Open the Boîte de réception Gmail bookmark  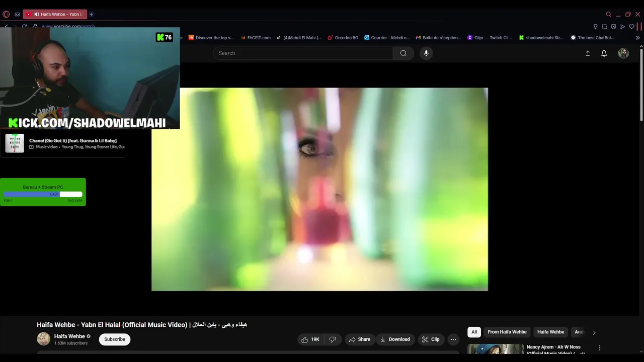[438, 38]
